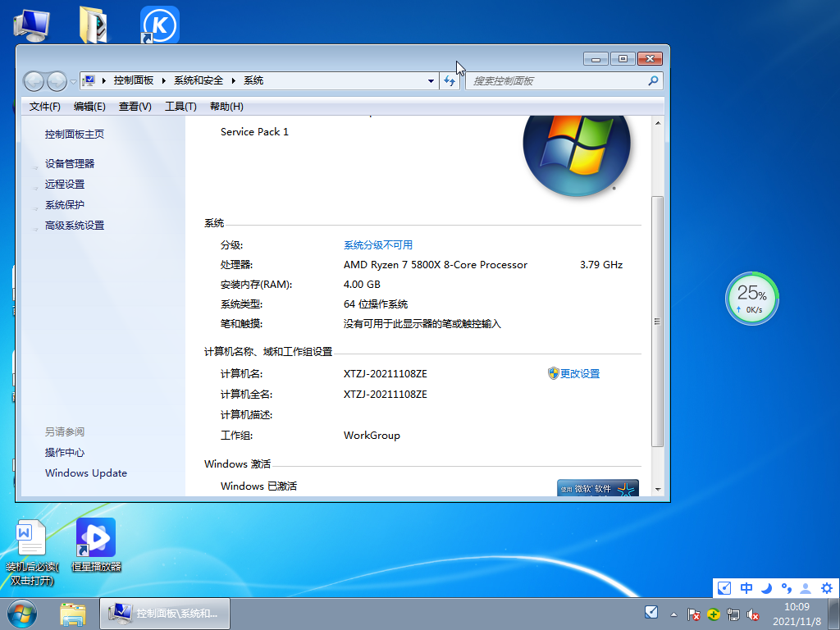Viewport: 840px width, 630px height.
Task: Open the 工具 menu
Action: click(x=182, y=106)
